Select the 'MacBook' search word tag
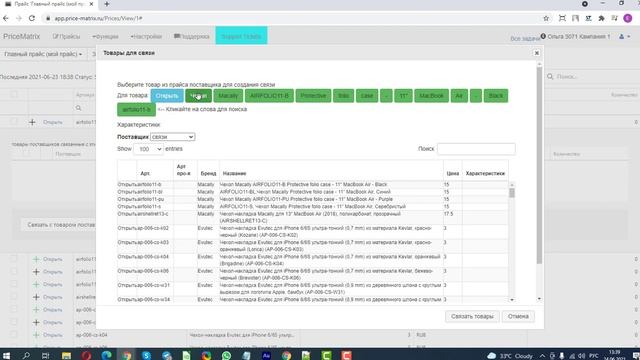The image size is (640, 360). tap(431, 96)
